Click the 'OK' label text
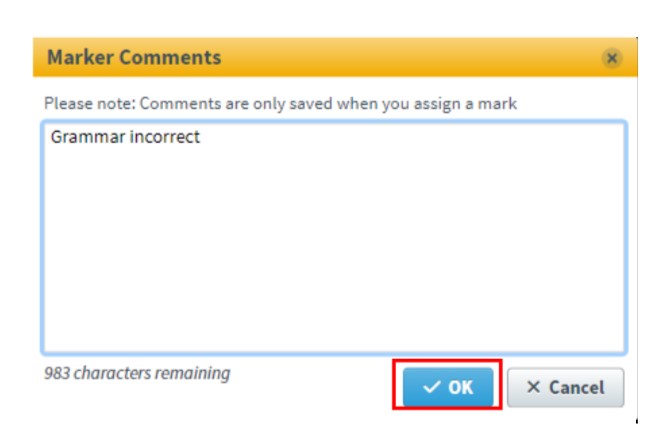660x444 pixels. click(x=461, y=387)
